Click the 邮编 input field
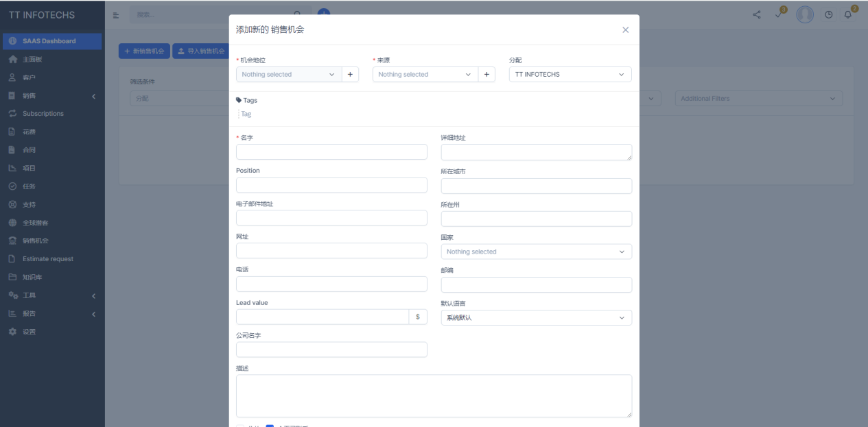 coord(537,284)
